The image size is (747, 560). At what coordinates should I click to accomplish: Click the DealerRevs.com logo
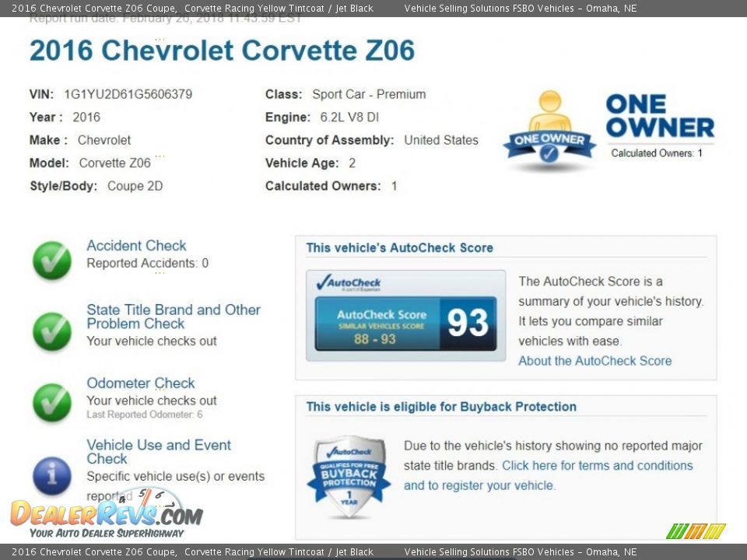106,514
